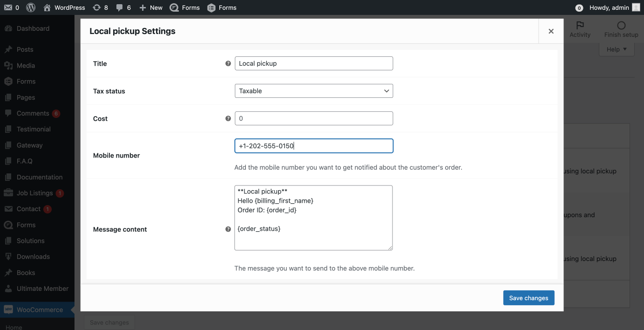Open the second Forms item in admin bar
The image size is (644, 330).
click(x=222, y=7)
